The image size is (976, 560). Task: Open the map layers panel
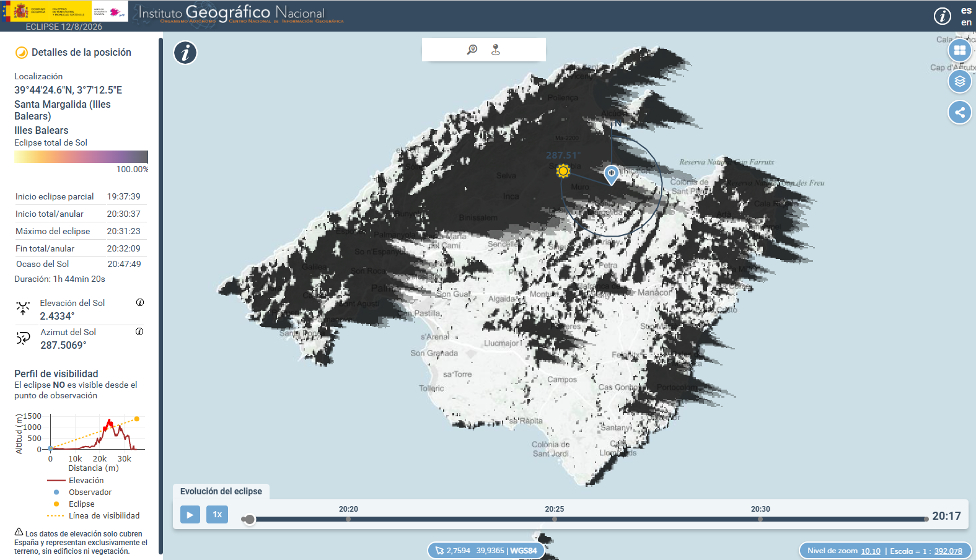pyautogui.click(x=959, y=81)
